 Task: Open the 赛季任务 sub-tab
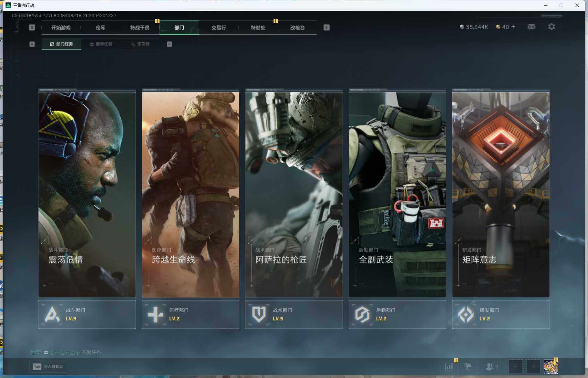tap(101, 44)
